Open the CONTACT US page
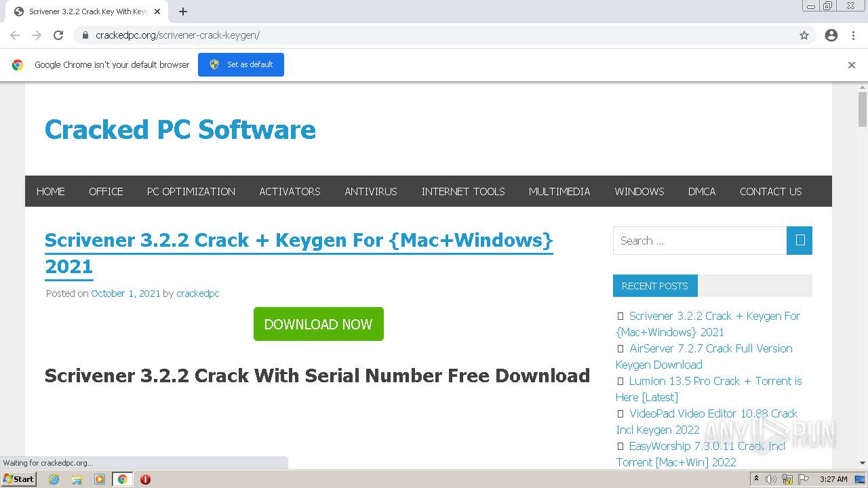 coord(771,191)
